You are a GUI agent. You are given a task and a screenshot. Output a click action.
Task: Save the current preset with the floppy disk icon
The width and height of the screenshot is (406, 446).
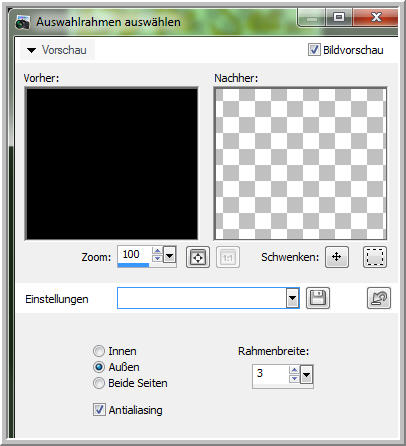(x=318, y=298)
